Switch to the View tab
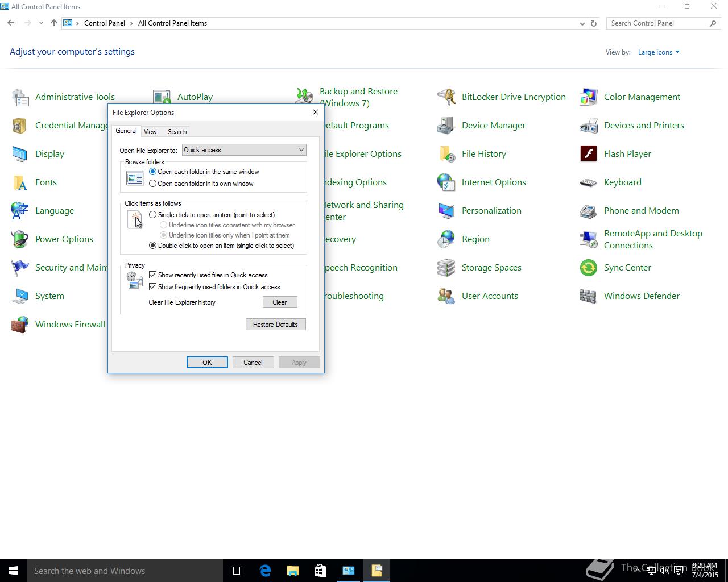The height and width of the screenshot is (582, 728). click(x=150, y=132)
